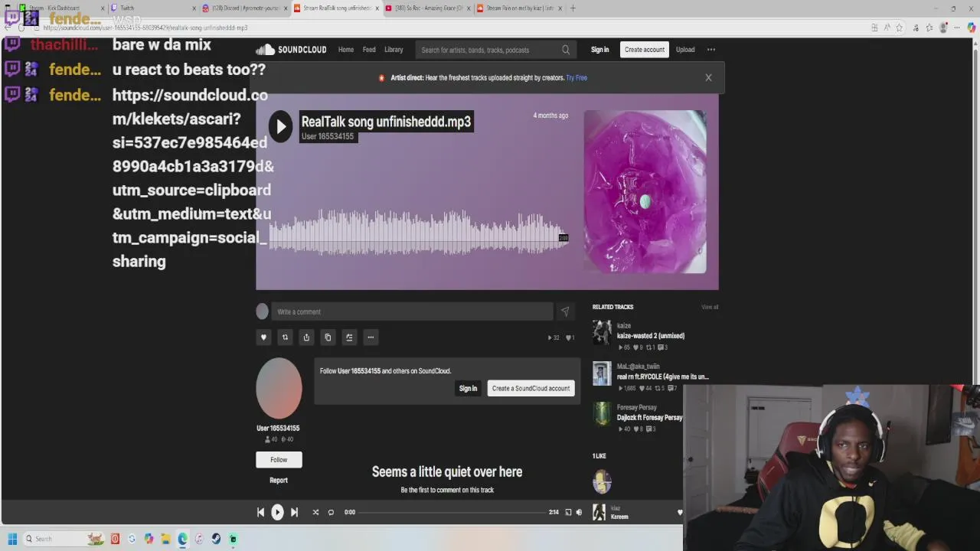Open a new browser tab
Viewport: 980px width, 551px height.
click(573, 8)
